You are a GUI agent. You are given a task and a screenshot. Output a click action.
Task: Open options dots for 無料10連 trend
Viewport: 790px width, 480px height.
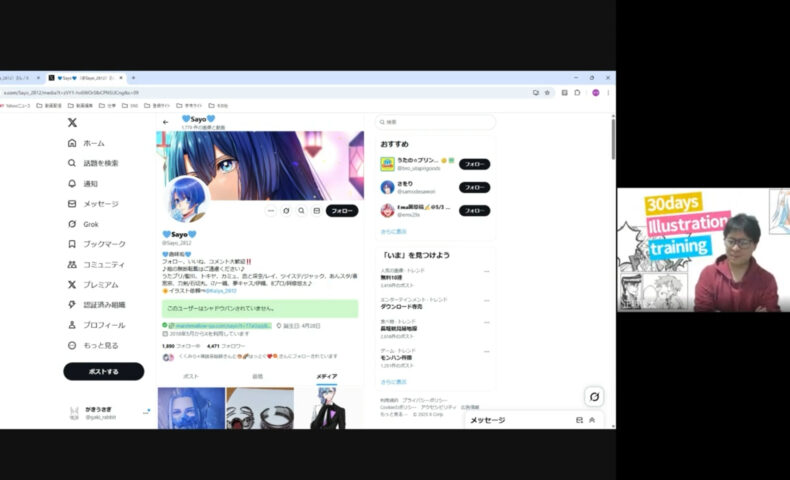[487, 271]
